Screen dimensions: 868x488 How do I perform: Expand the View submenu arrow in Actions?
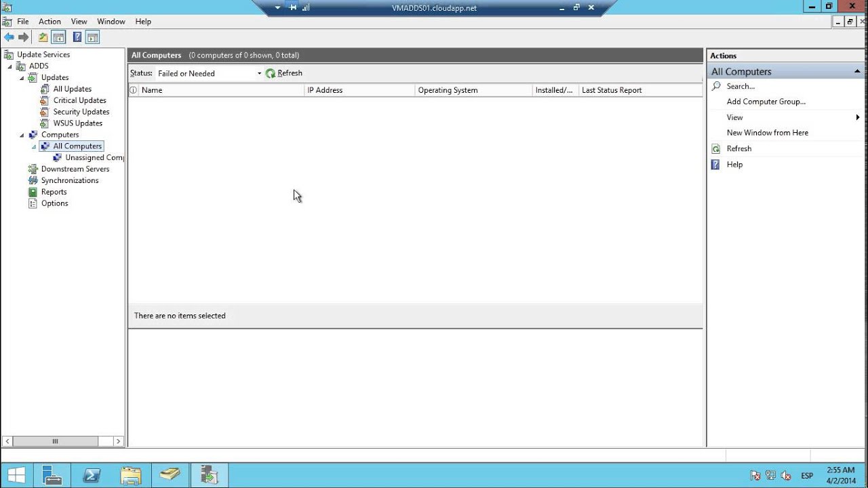[858, 117]
